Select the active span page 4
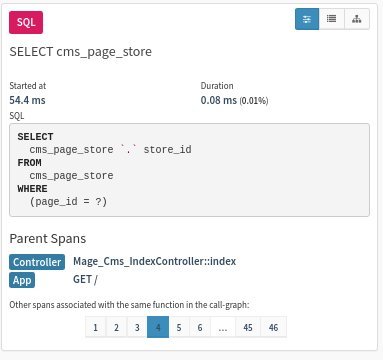This screenshot has width=383, height=360. (x=158, y=327)
